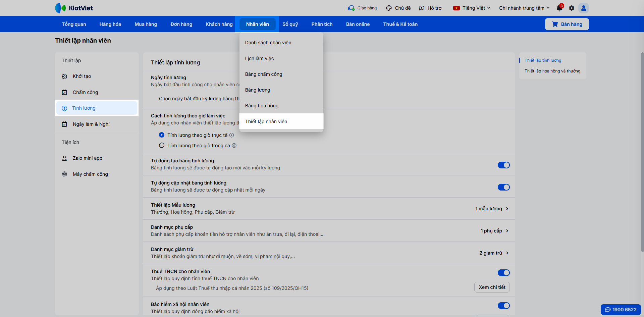Screen dimensions: 644x317
Task: Open the Hàng hóa menu tab
Action: [110, 24]
